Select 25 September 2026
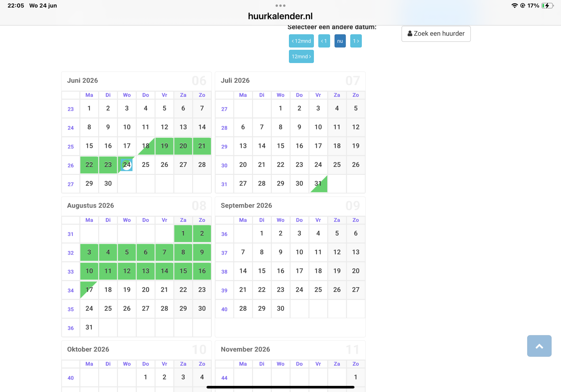 (318, 290)
